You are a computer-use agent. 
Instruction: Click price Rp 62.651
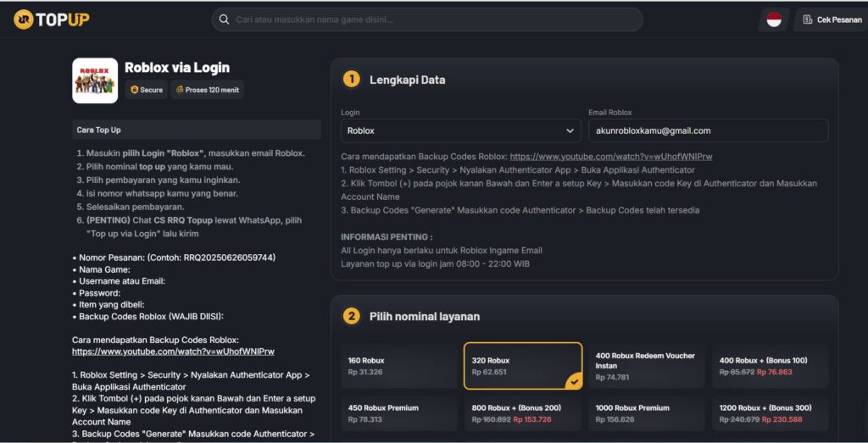click(x=489, y=372)
